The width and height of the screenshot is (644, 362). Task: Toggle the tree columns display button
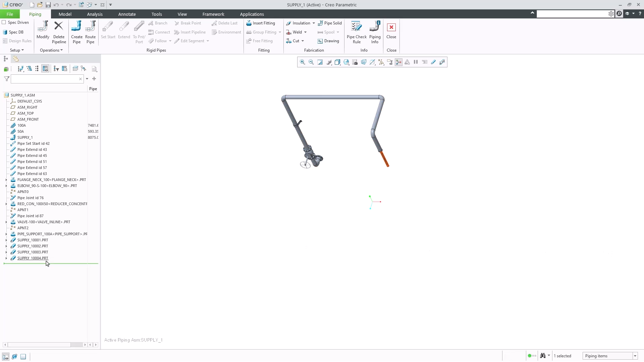coord(45,68)
